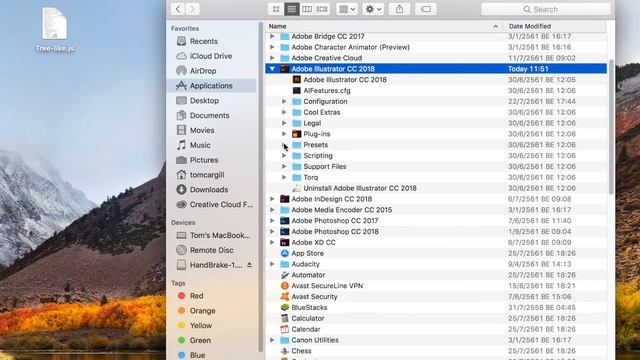Click the tomcargill home folder icon
The height and width of the screenshot is (360, 640).
tap(181, 175)
